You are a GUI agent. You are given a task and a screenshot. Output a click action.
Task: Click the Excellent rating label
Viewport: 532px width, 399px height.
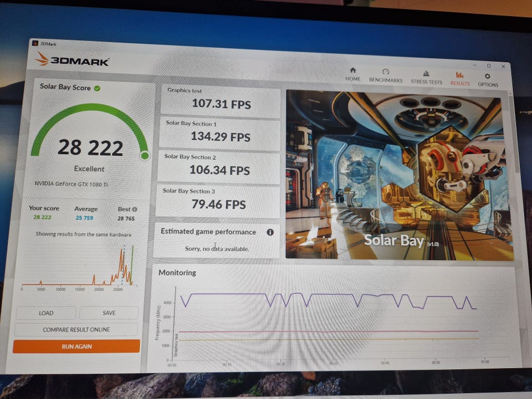(89, 168)
